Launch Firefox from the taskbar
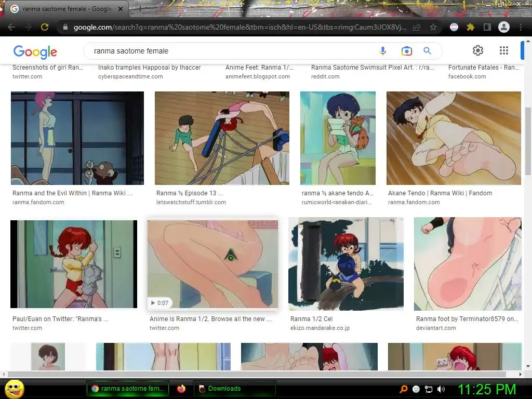Image resolution: width=532 pixels, height=399 pixels. click(181, 389)
